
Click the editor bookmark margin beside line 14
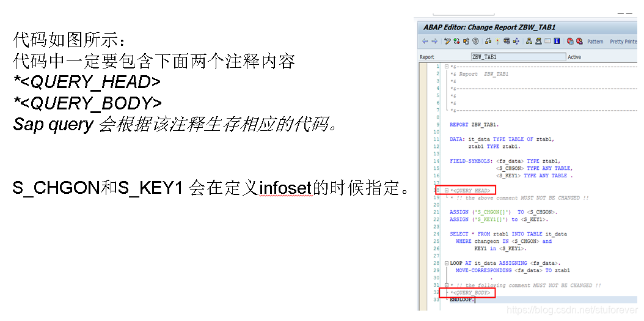coord(423,161)
